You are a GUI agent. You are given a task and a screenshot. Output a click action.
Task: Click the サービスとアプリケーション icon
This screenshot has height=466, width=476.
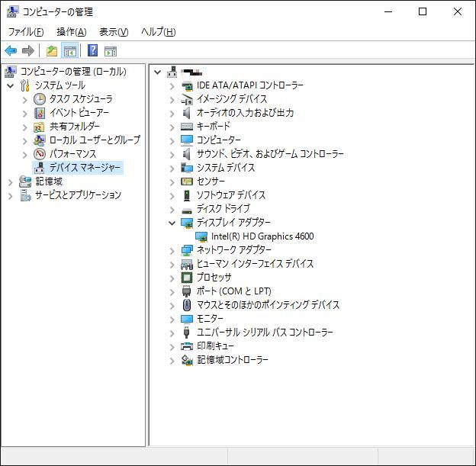[25, 195]
